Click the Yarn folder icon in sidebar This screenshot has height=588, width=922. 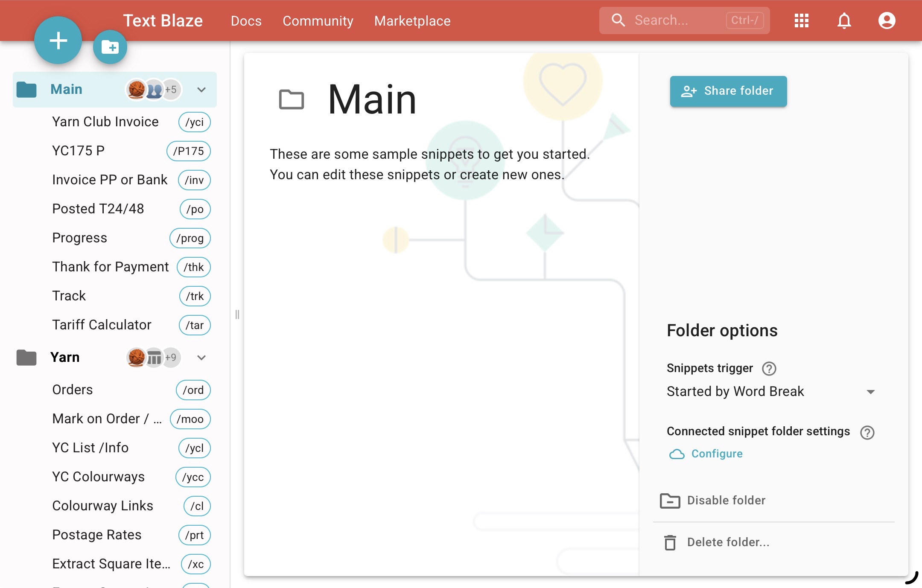click(26, 358)
